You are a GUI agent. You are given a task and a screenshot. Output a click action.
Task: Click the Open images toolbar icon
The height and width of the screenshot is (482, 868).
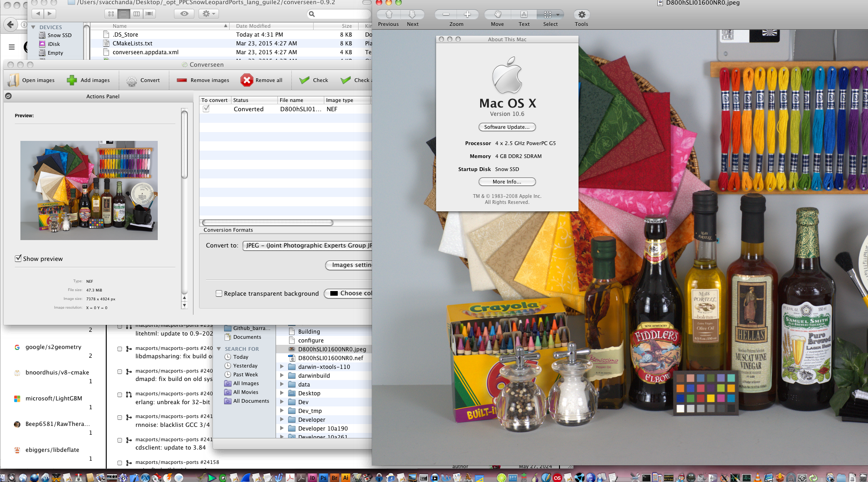(14, 80)
